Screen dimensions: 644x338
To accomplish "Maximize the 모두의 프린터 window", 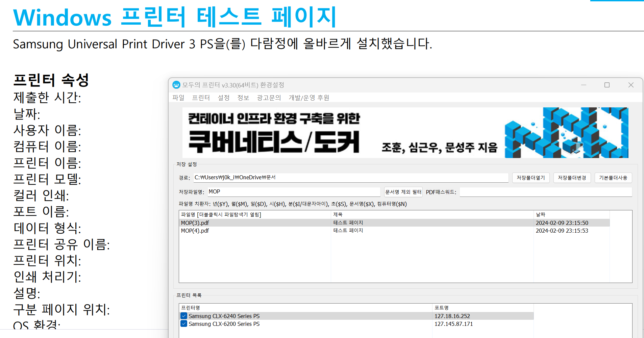I will click(x=607, y=85).
